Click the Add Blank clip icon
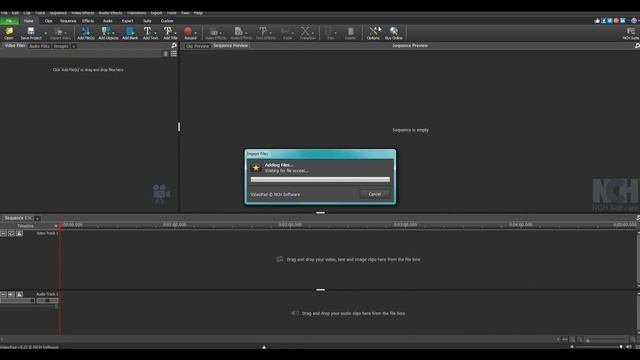 [130, 33]
